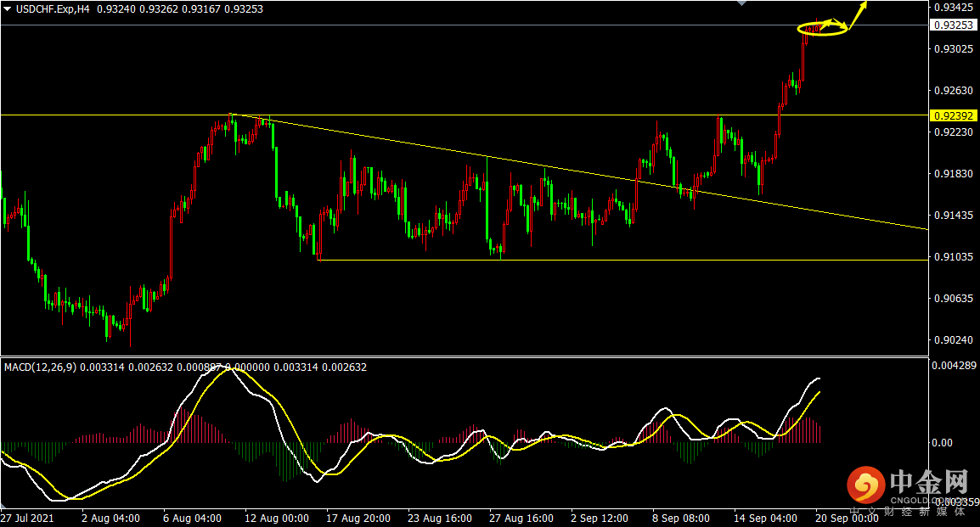Click the 20 Sep 00:00 time label
Screen dimensions: 980x527
click(x=847, y=519)
